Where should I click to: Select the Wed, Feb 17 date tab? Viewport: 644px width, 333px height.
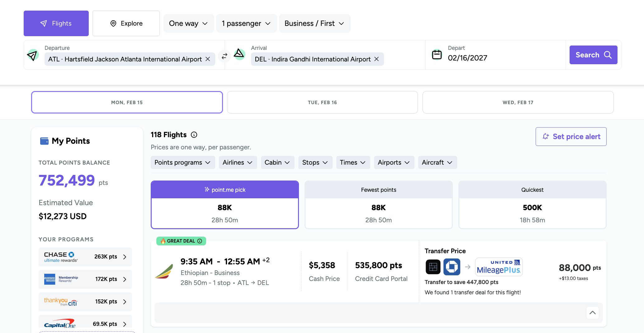coord(518,102)
